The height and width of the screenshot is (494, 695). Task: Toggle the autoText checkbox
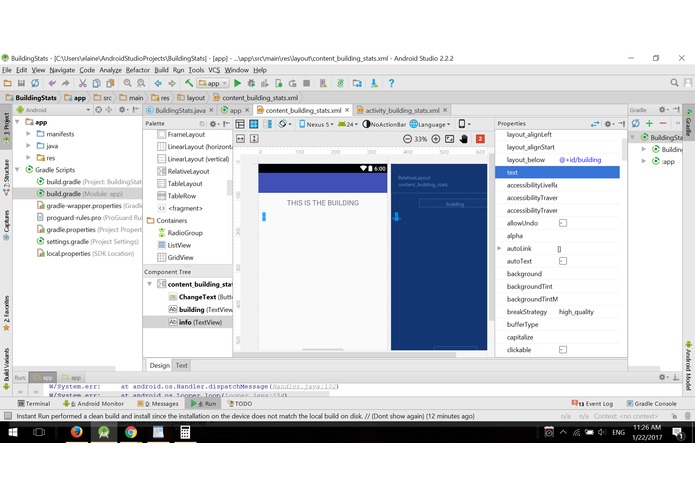coord(563,261)
